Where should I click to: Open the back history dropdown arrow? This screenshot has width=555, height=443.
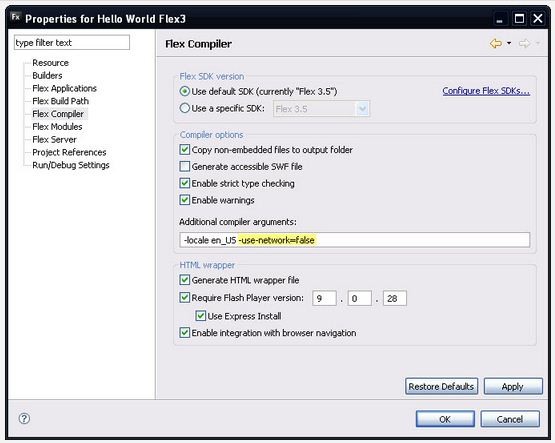click(509, 43)
